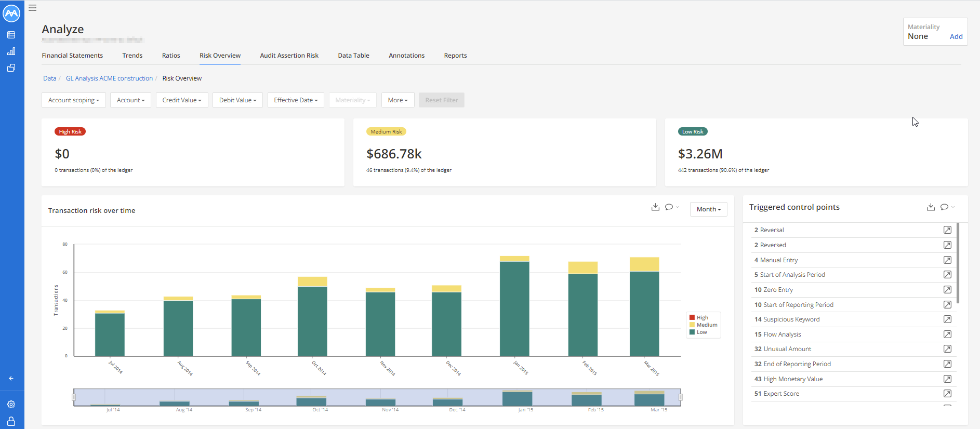
Task: Expand Credit Value filter dropdown
Action: pos(182,100)
